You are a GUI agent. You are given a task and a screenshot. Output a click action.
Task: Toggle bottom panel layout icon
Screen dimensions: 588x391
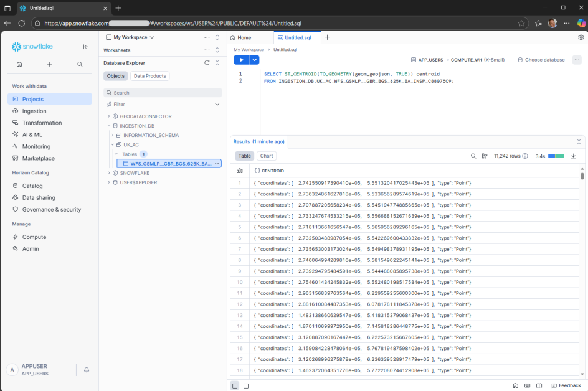click(246, 386)
